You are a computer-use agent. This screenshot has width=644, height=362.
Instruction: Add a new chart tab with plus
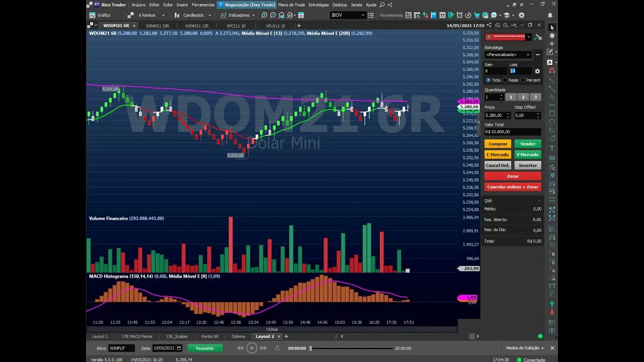click(299, 25)
